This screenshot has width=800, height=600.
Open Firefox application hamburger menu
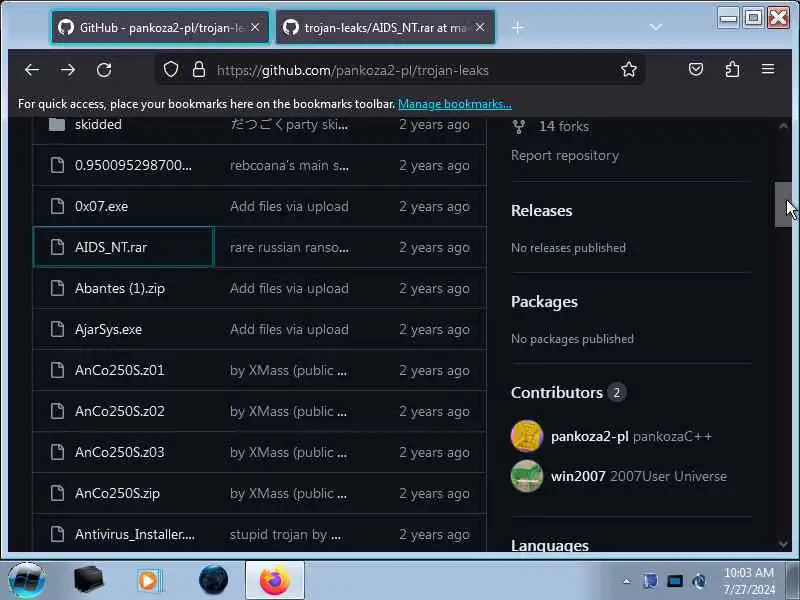[768, 69]
